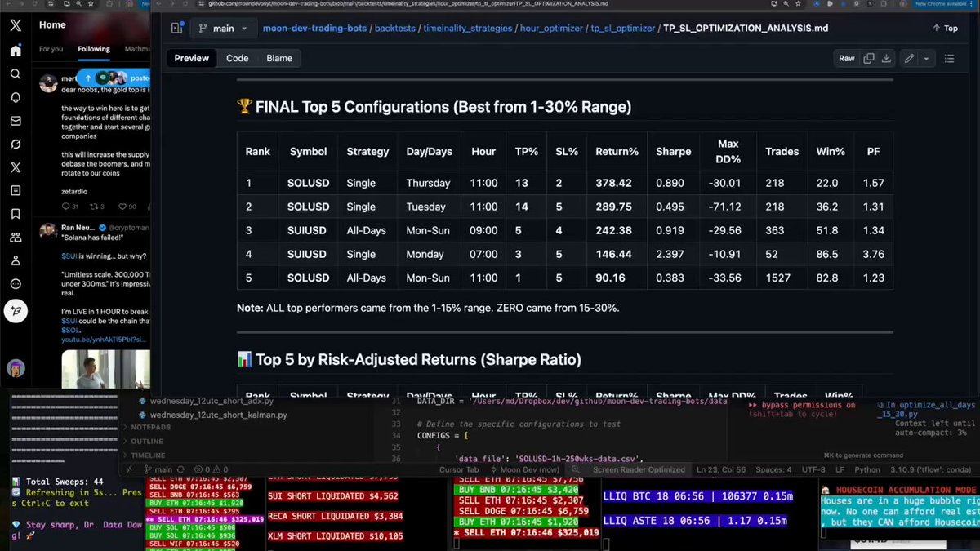Screen dimensions: 980x551
Task: Open X Messages envelope icon
Action: [x=16, y=121]
